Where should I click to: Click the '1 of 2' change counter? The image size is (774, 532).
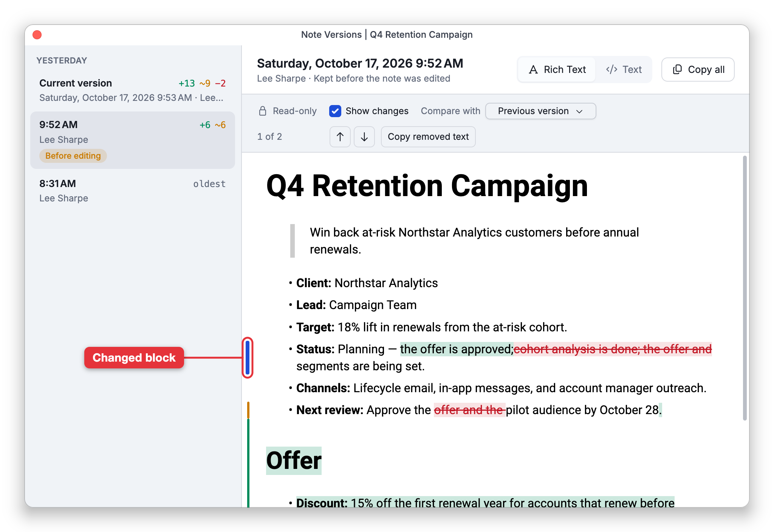point(269,137)
